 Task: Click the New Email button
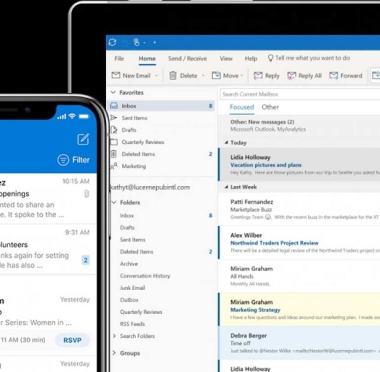[131, 76]
